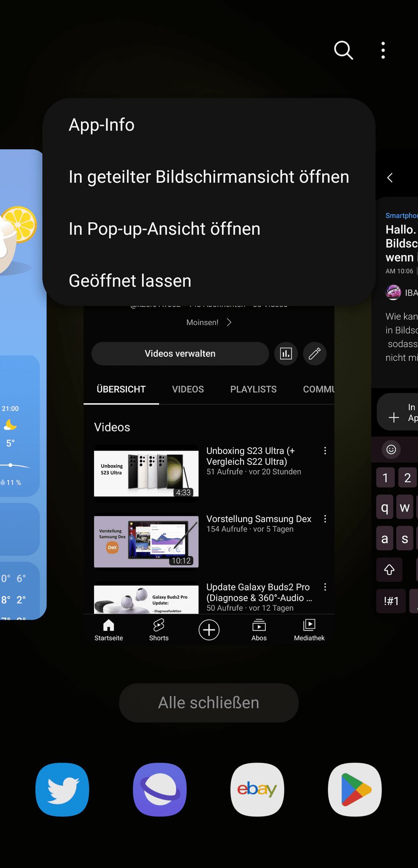Open Unboxing S23 Ultra video thumbnail
This screenshot has width=418, height=868.
(x=147, y=473)
